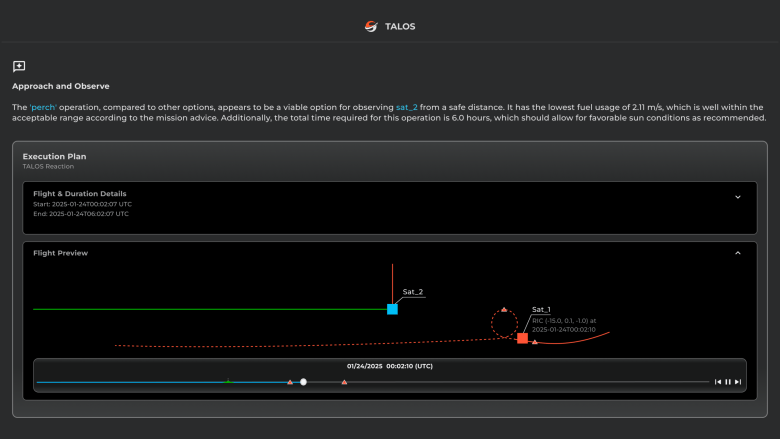Click the green marker on the timeline
Image resolution: width=780 pixels, height=439 pixels.
227,381
